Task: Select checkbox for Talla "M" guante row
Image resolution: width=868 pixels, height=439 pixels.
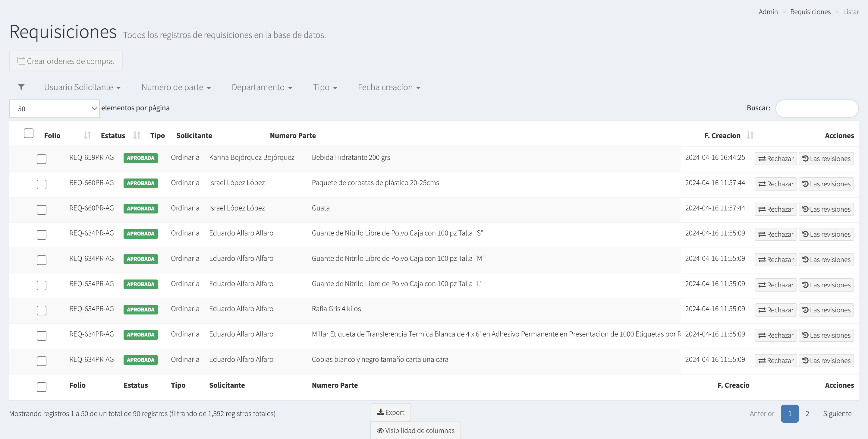Action: [42, 260]
